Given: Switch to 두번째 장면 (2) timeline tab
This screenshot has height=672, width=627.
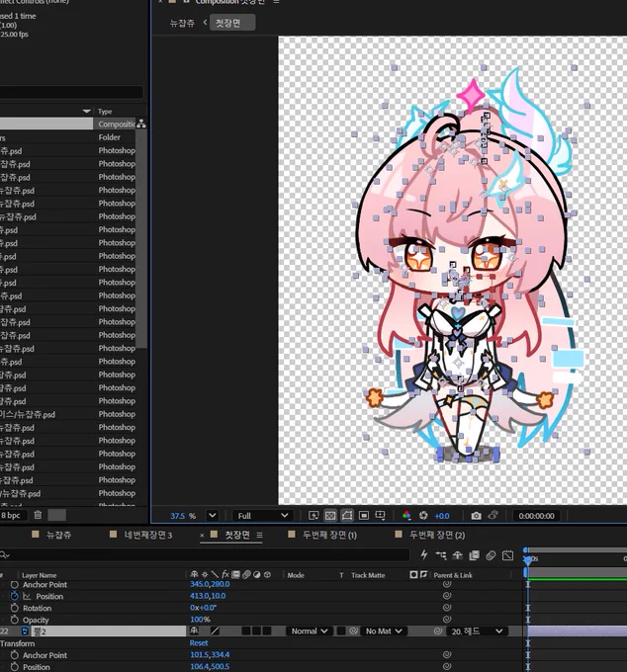Looking at the screenshot, I should click(437, 535).
